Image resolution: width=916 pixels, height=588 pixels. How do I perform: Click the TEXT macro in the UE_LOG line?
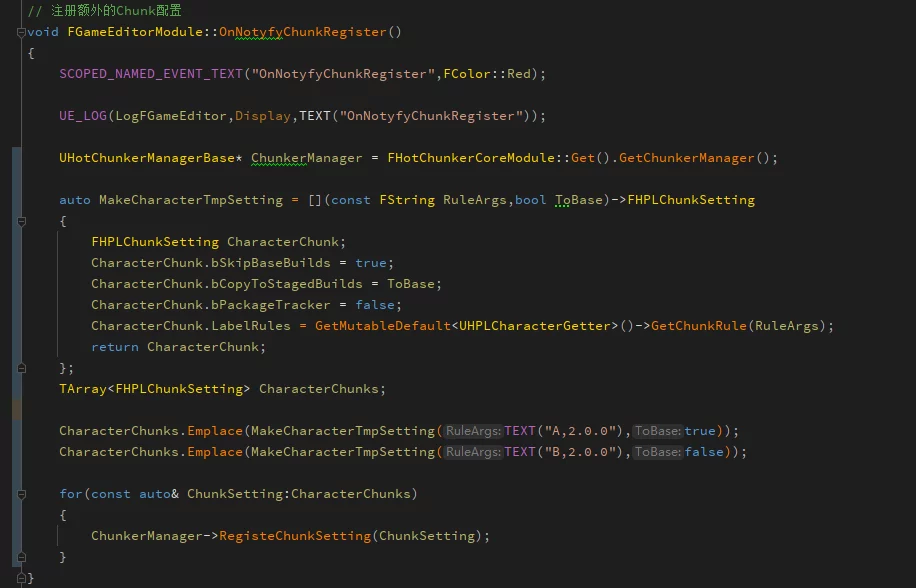tap(315, 116)
